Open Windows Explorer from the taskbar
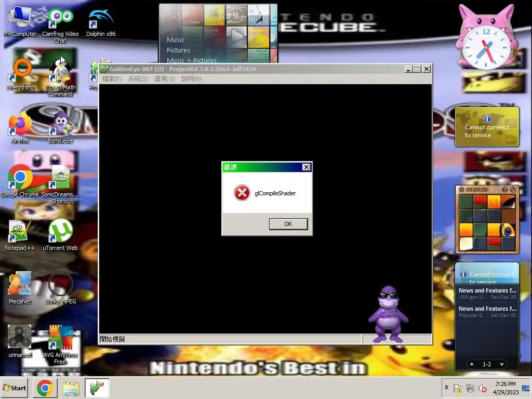 coord(71,388)
